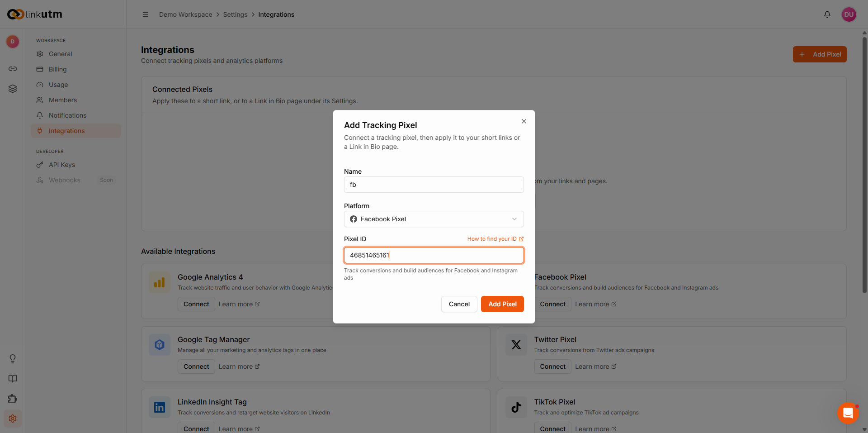
Task: Open the chat support bubble
Action: [848, 413]
